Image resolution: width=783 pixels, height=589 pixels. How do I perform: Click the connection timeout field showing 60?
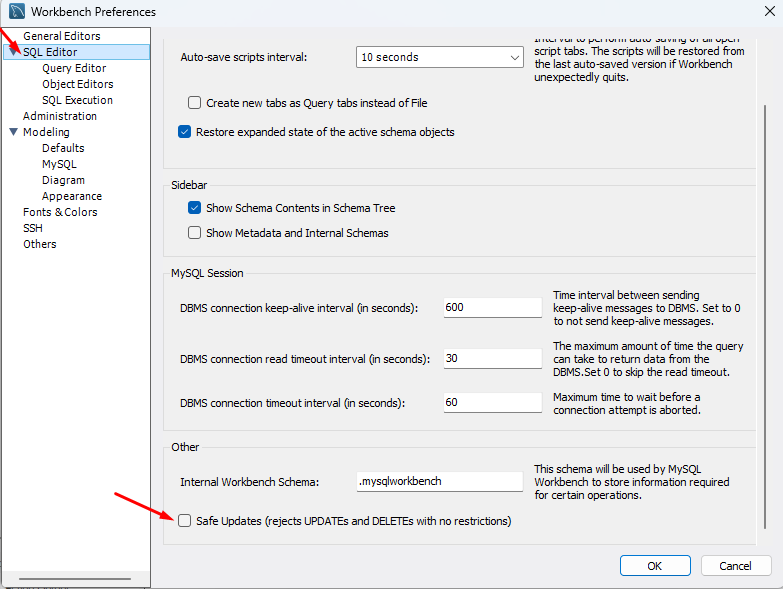pos(492,402)
